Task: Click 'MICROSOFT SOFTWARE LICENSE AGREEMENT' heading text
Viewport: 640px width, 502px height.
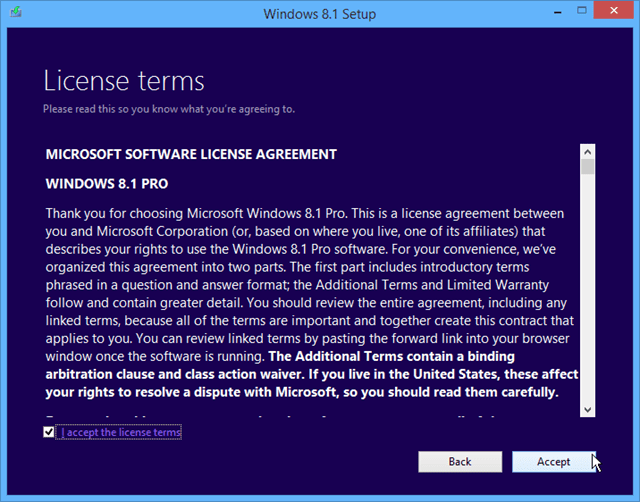Action: (x=191, y=154)
